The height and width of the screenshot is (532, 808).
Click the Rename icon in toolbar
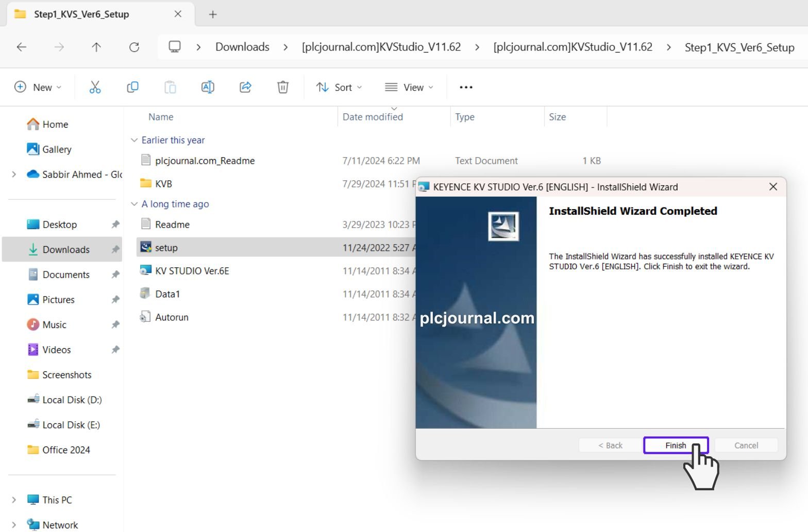pos(208,87)
